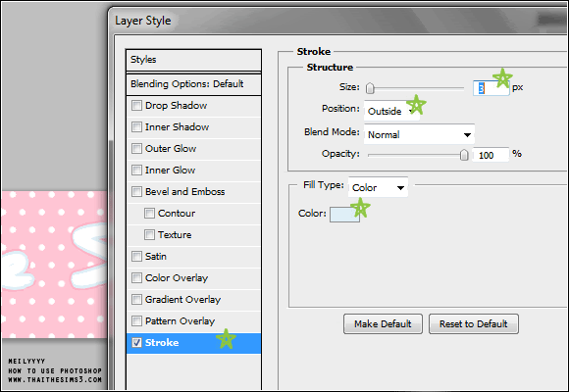Tick the Outer Glow checkbox
This screenshot has width=569, height=392.
[136, 149]
